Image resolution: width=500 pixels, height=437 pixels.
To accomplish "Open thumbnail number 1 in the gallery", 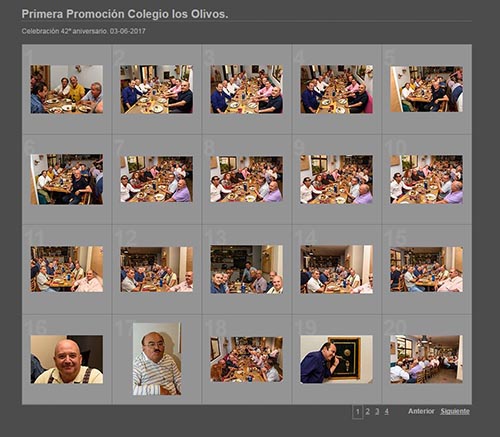I will click(x=67, y=89).
